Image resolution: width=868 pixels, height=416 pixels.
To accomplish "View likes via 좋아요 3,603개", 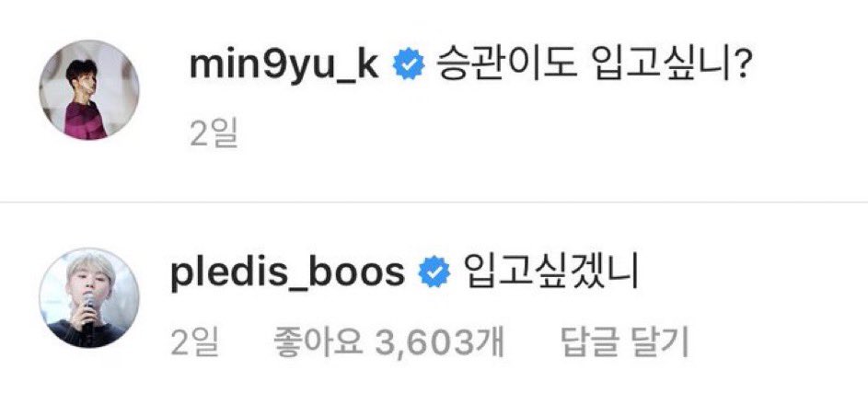I will 388,342.
